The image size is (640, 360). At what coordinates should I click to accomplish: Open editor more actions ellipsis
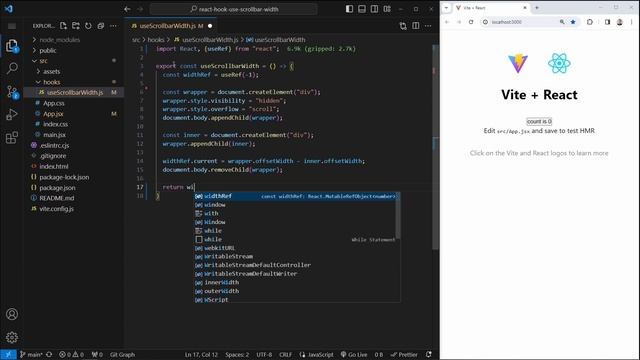click(428, 26)
